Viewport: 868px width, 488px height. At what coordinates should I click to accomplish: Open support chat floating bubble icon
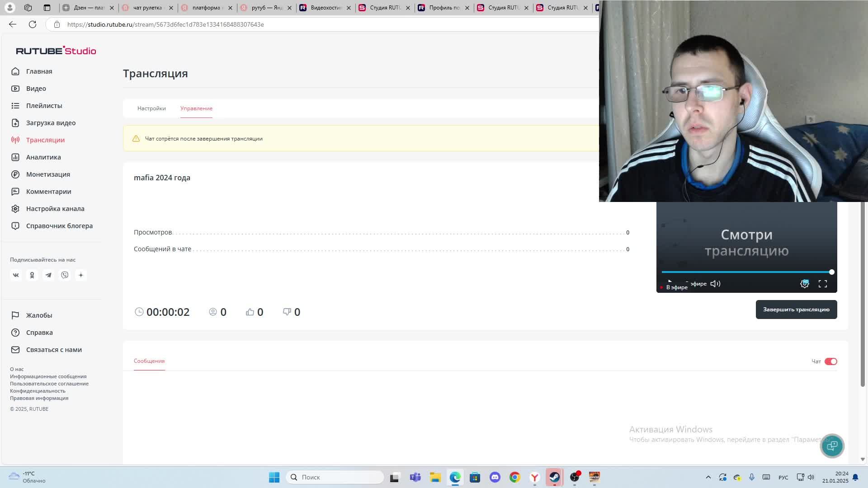pos(832,446)
